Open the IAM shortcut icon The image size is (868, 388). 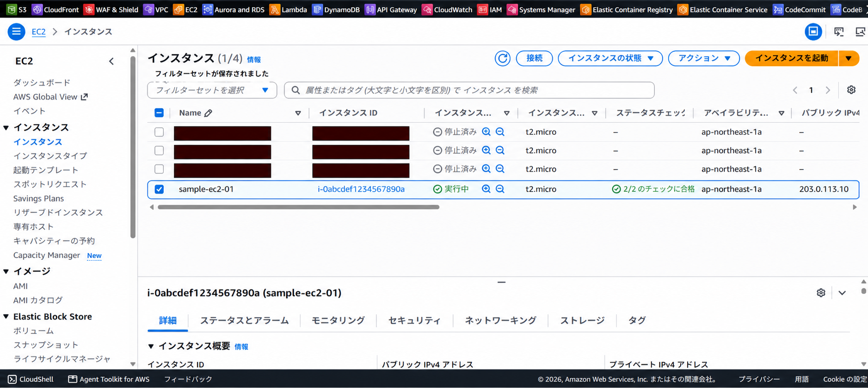coord(482,9)
